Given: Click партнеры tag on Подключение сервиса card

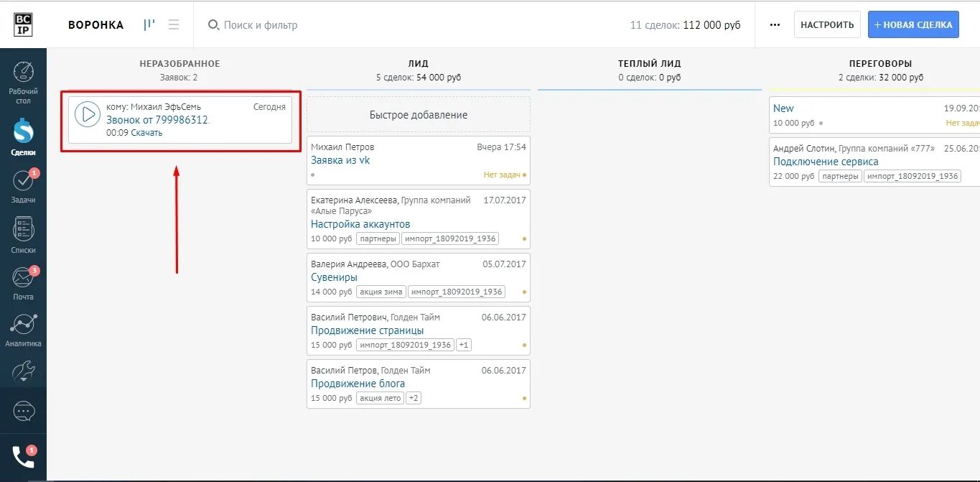Looking at the screenshot, I should (x=840, y=176).
